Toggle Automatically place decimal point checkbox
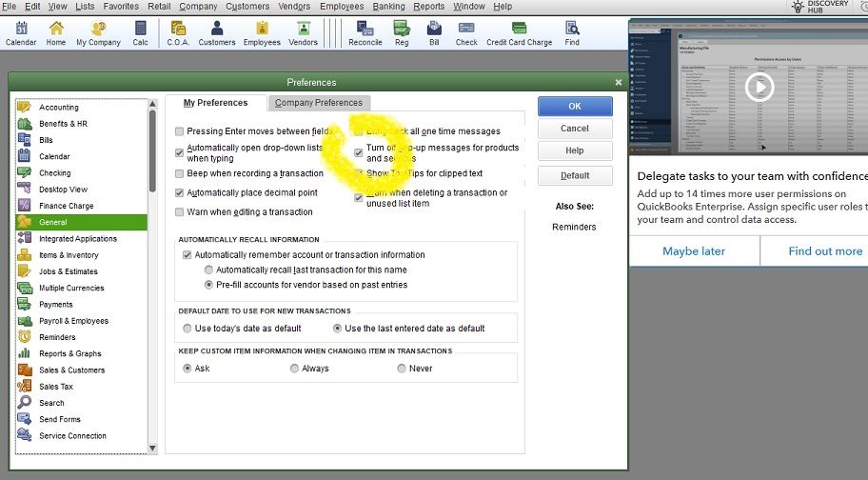The height and width of the screenshot is (480, 868). point(179,192)
